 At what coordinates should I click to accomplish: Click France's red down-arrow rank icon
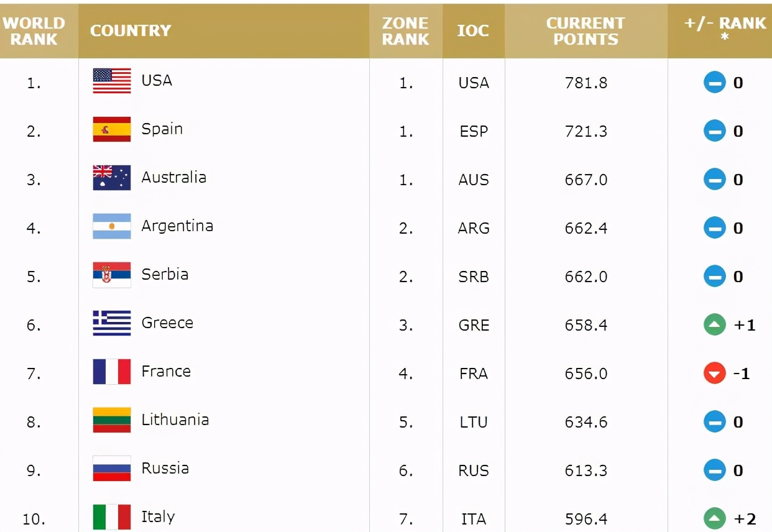[715, 374]
